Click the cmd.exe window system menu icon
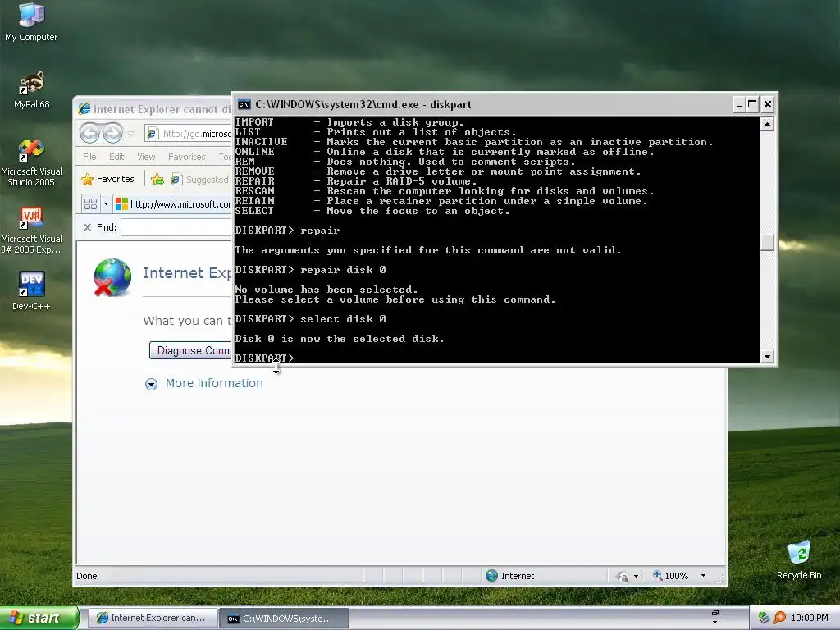840x630 pixels. point(244,104)
